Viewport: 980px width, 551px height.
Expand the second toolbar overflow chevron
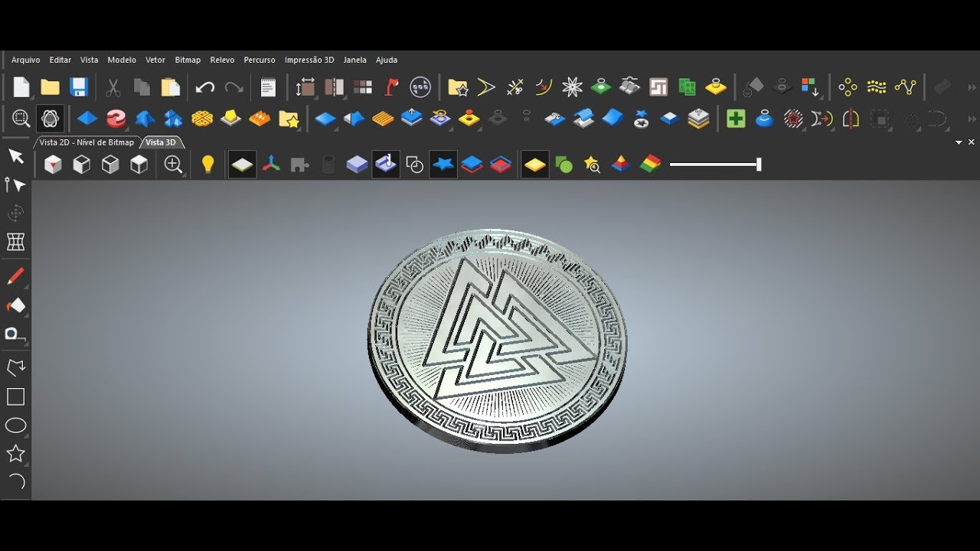[x=972, y=119]
